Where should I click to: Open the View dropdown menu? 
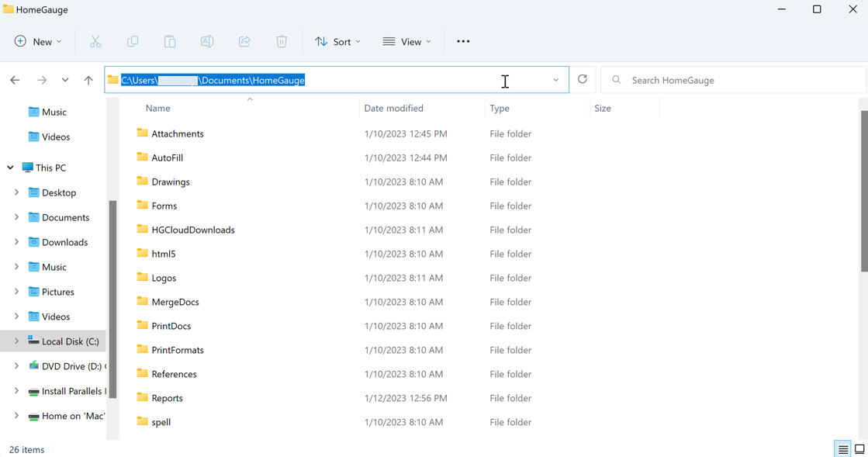coord(406,42)
